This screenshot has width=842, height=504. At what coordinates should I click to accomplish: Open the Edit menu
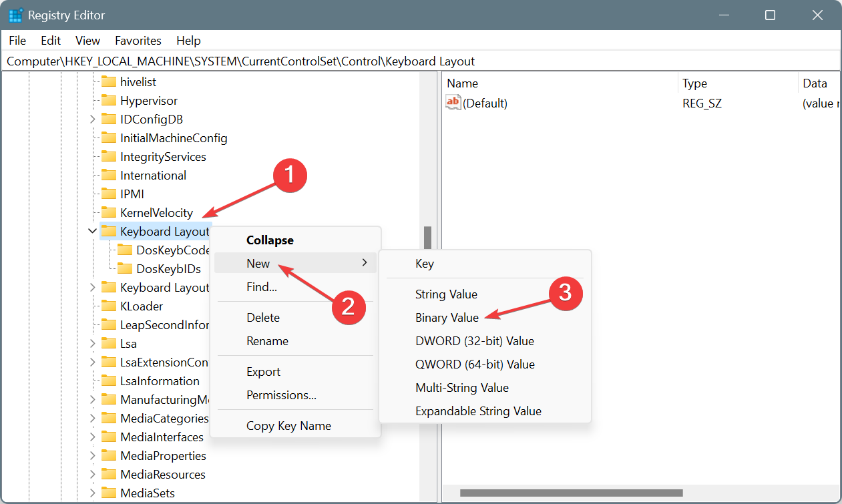pyautogui.click(x=51, y=41)
